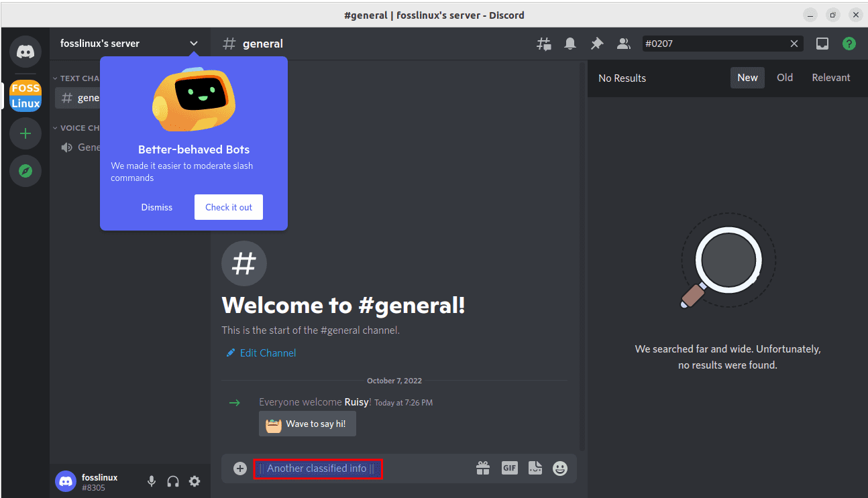Show pinned messages

click(597, 44)
